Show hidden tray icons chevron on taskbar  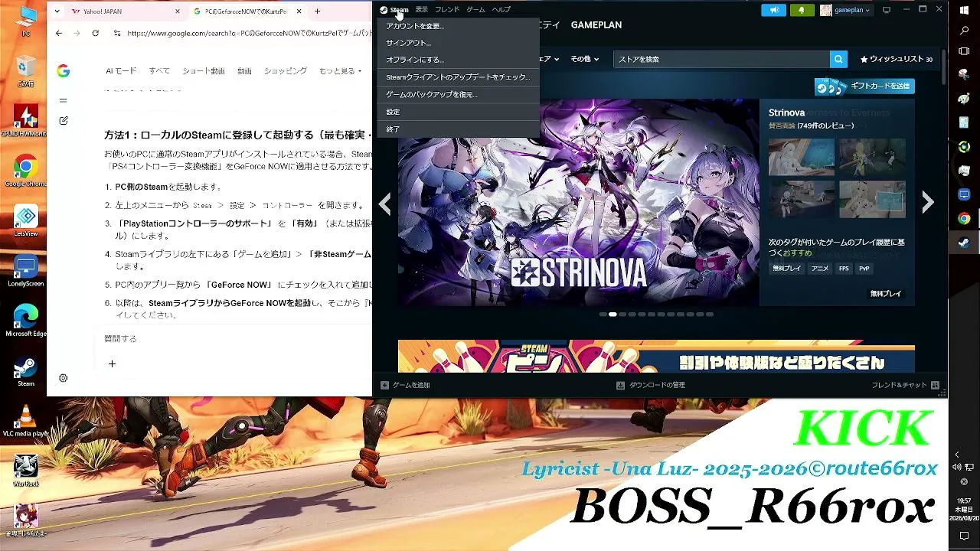[x=956, y=455]
